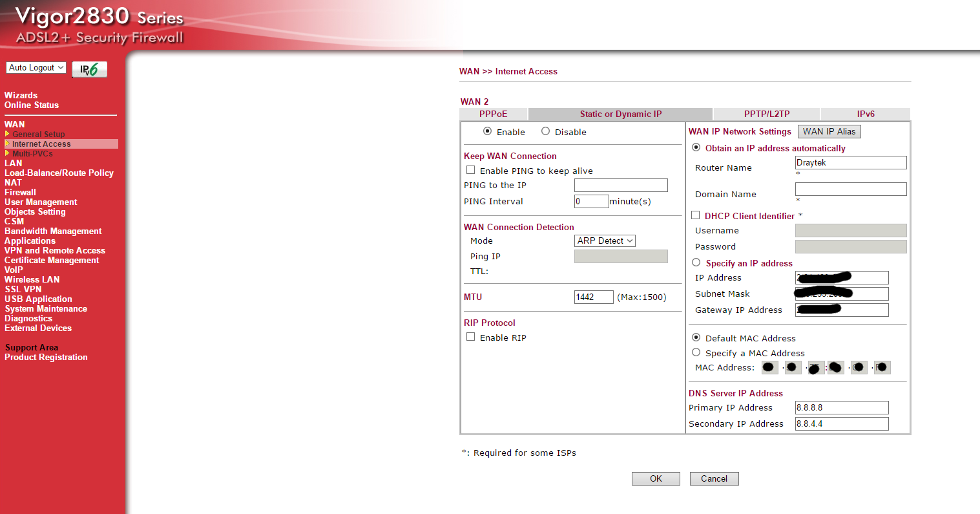The image size is (980, 514).
Task: Select Specify an IP address option
Action: 696,262
